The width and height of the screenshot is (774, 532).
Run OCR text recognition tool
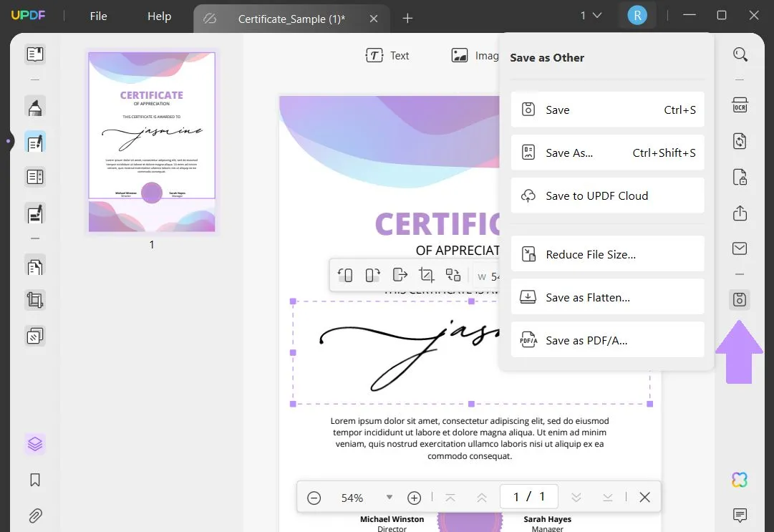click(x=740, y=105)
